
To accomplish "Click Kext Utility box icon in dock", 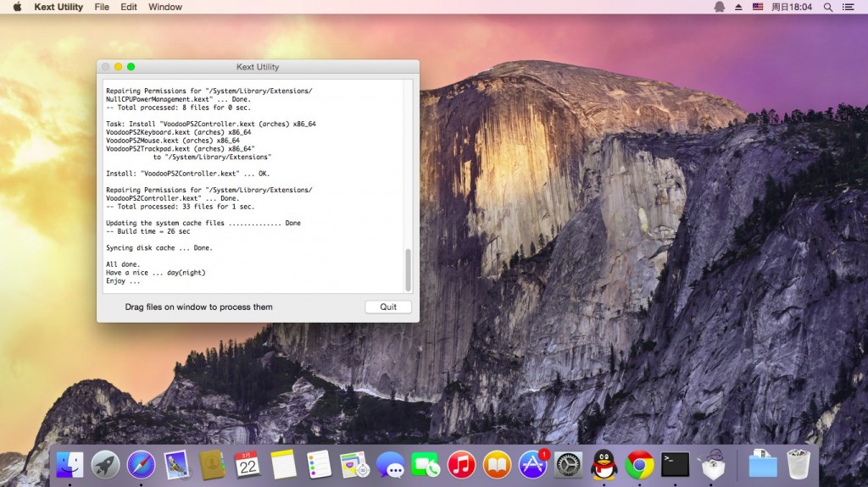I will [711, 465].
